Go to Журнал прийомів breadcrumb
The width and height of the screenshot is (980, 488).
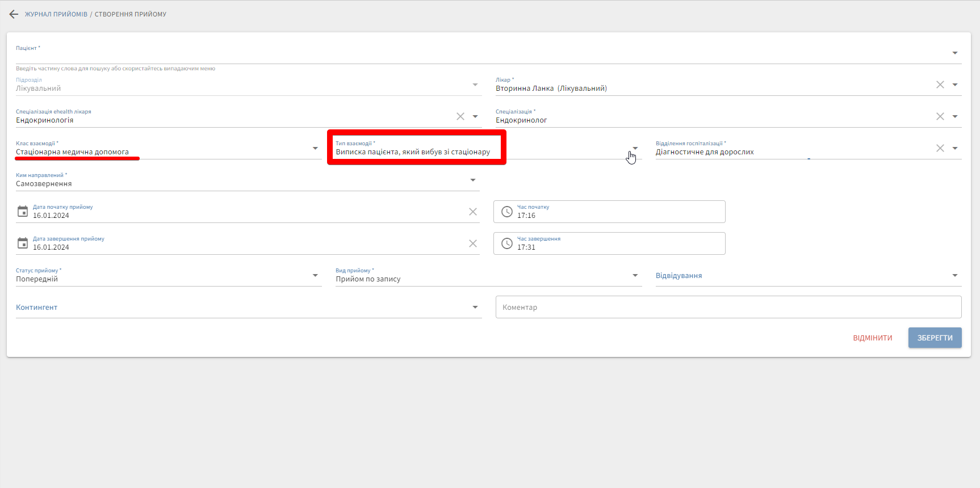[56, 14]
